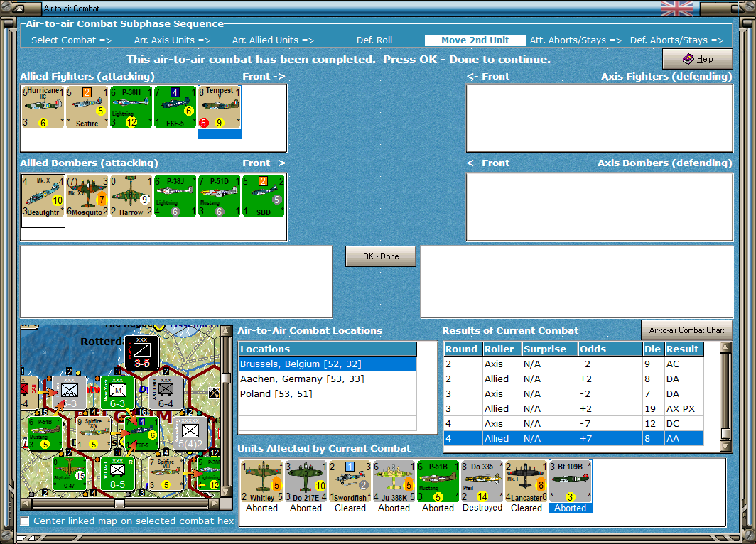
Task: Click the Spitfire XIV map counter
Action: coord(94,433)
